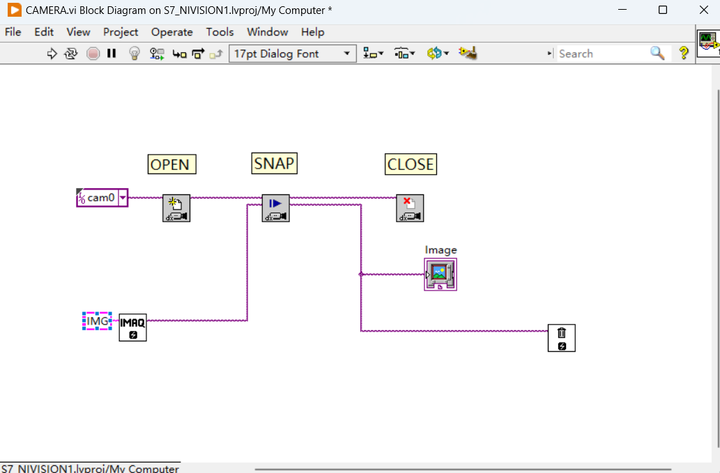Click the LabVIEW logo in title bar
This screenshot has height=473, width=720.
[x=14, y=10]
